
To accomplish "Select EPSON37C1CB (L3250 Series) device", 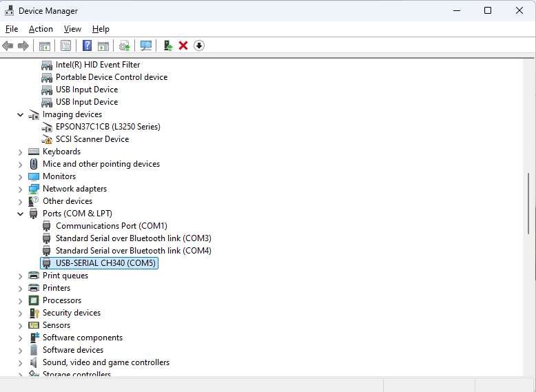I will pos(108,127).
